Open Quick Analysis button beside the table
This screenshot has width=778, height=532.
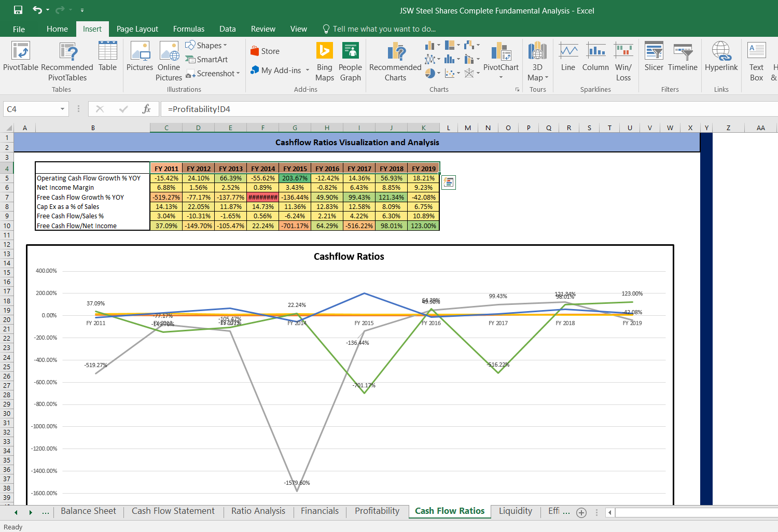click(449, 182)
